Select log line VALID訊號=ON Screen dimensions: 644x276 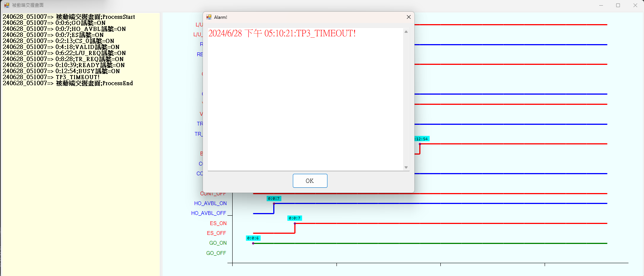coord(61,47)
